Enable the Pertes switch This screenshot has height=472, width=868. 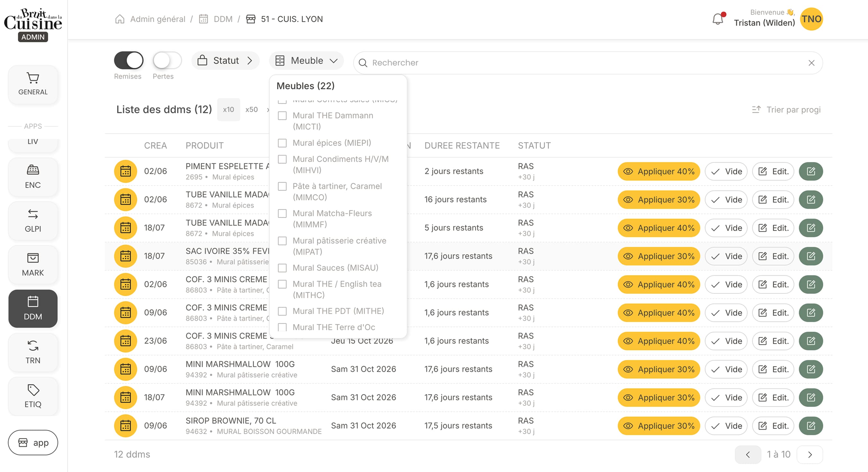tap(167, 61)
